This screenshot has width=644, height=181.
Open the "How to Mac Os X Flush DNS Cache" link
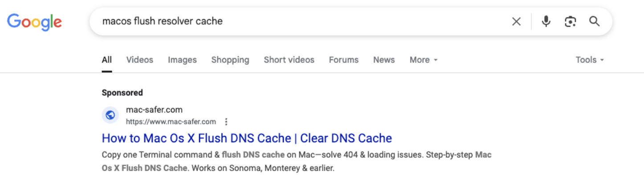pyautogui.click(x=247, y=138)
